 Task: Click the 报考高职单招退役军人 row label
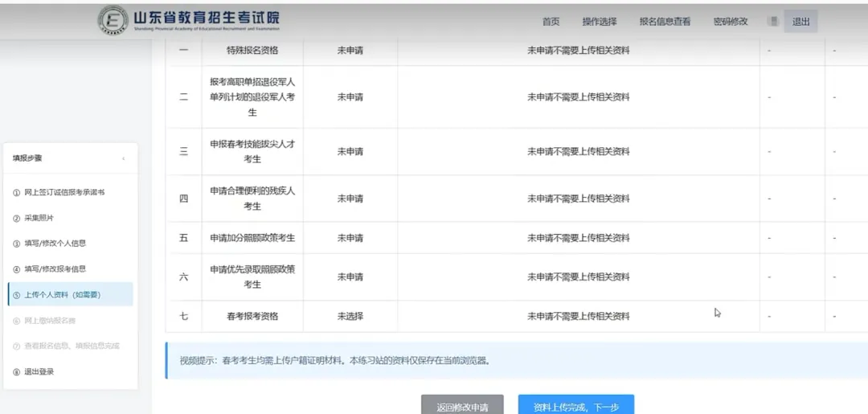252,97
